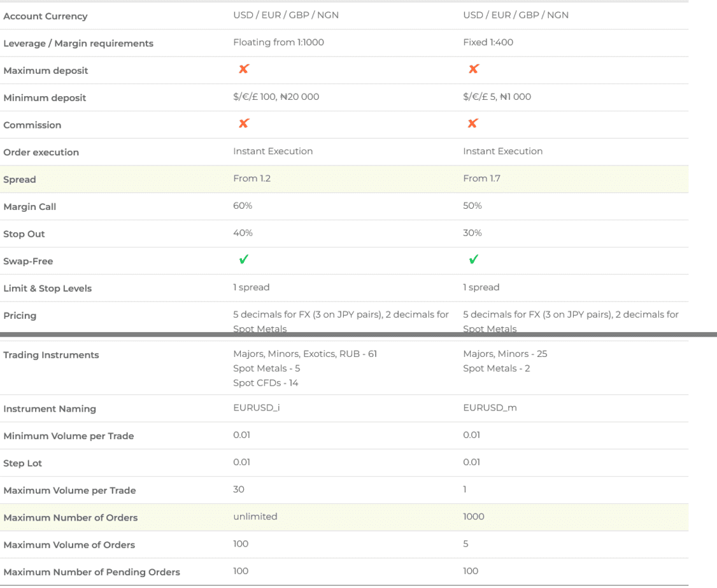Click the 'Trading Instruments' row label

tap(51, 355)
